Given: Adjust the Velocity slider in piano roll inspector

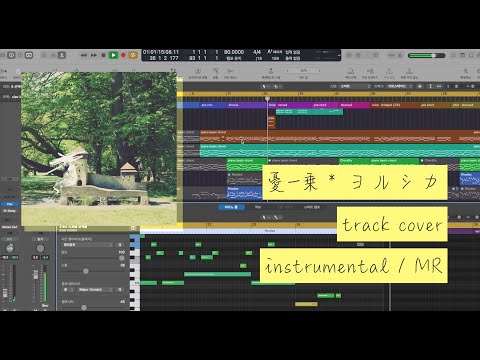Looking at the screenshot, I should click(x=84, y=307).
